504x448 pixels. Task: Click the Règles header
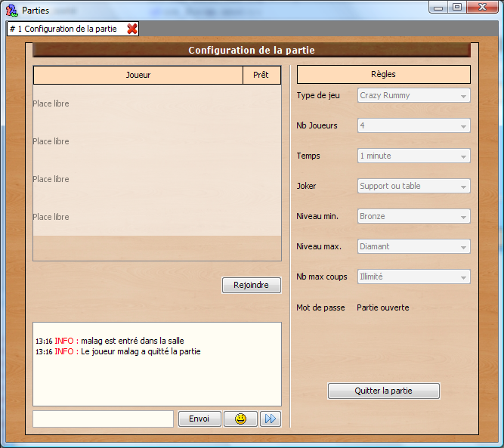(383, 75)
